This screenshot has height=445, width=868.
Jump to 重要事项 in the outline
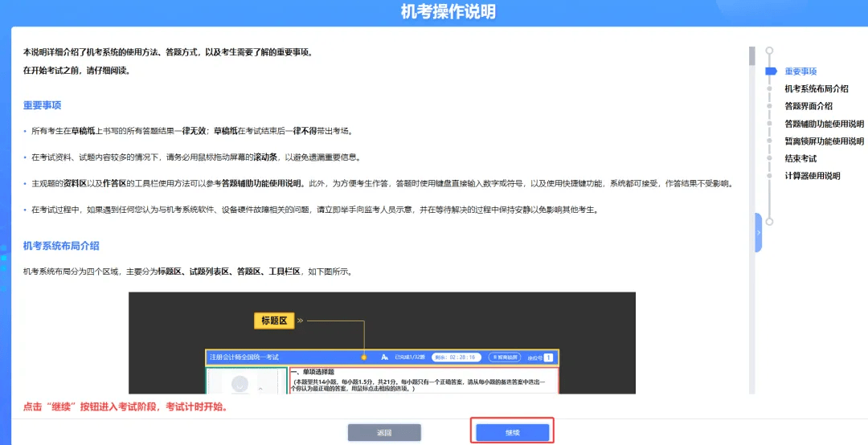(800, 71)
